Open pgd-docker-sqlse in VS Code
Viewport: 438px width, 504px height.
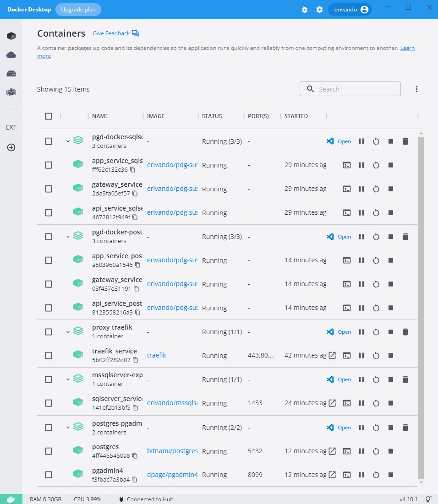click(x=339, y=141)
